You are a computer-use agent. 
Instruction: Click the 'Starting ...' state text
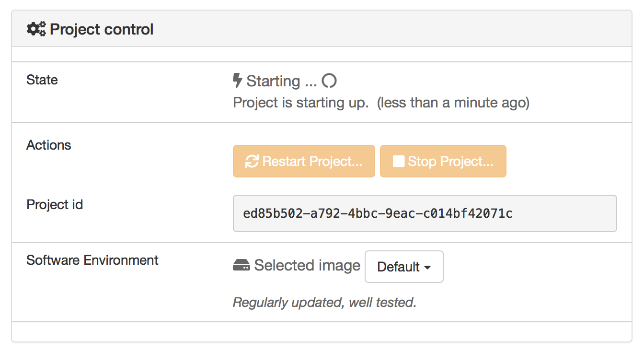click(281, 81)
